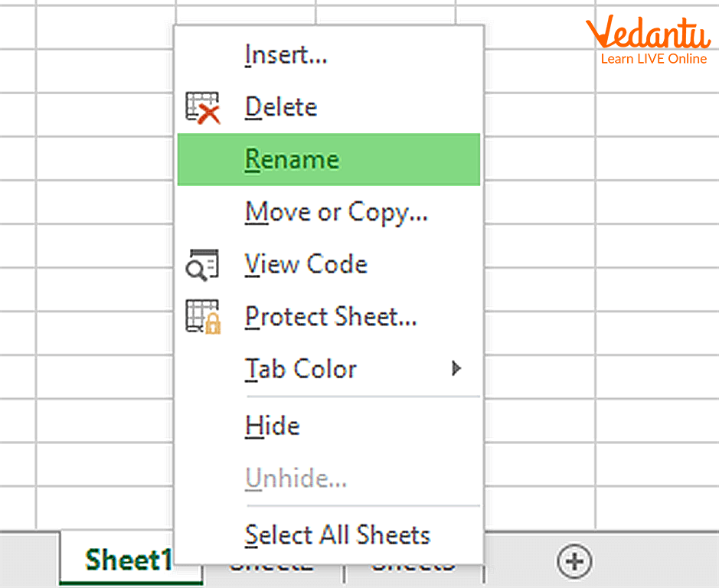Switch to the Sheet1 tab

[126, 561]
